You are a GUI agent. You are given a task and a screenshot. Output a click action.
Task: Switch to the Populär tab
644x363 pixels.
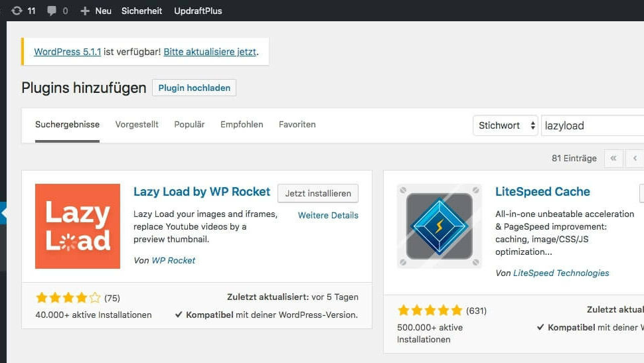(189, 124)
